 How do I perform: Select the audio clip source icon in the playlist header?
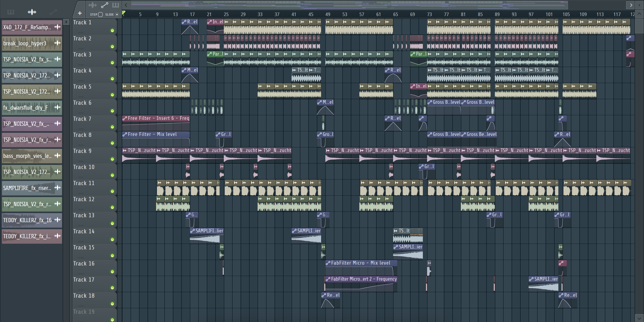[93, 5]
